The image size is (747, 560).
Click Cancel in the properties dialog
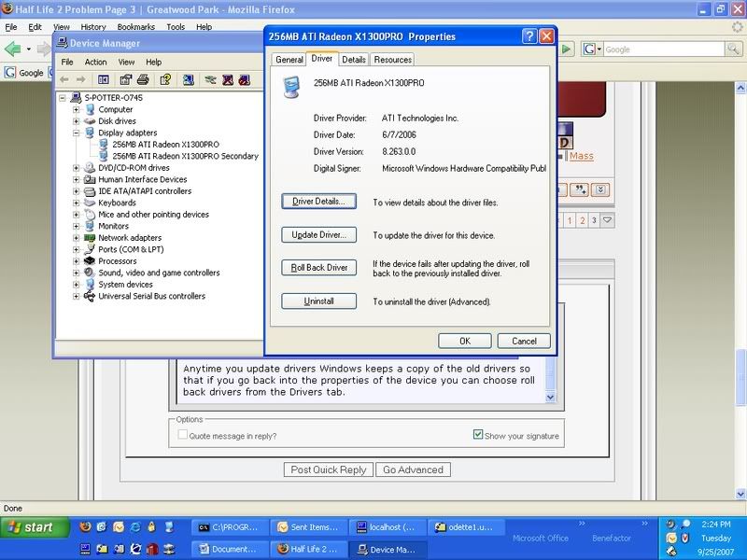tap(524, 341)
